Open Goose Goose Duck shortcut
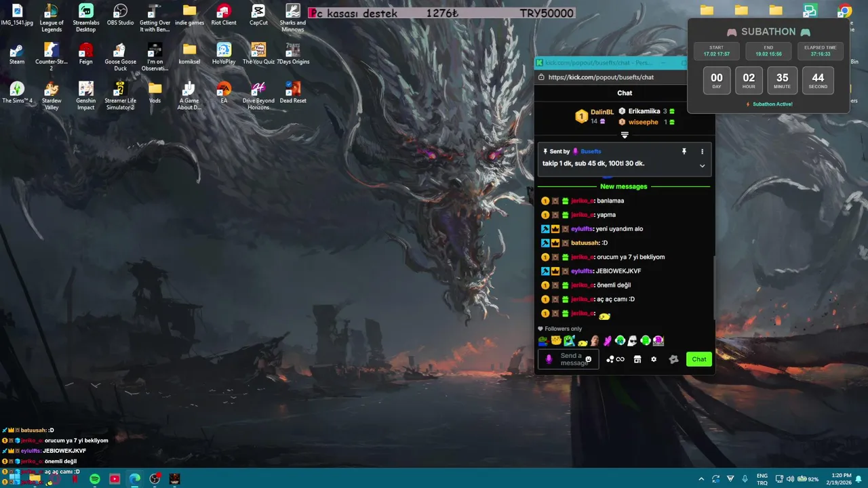 (120, 57)
